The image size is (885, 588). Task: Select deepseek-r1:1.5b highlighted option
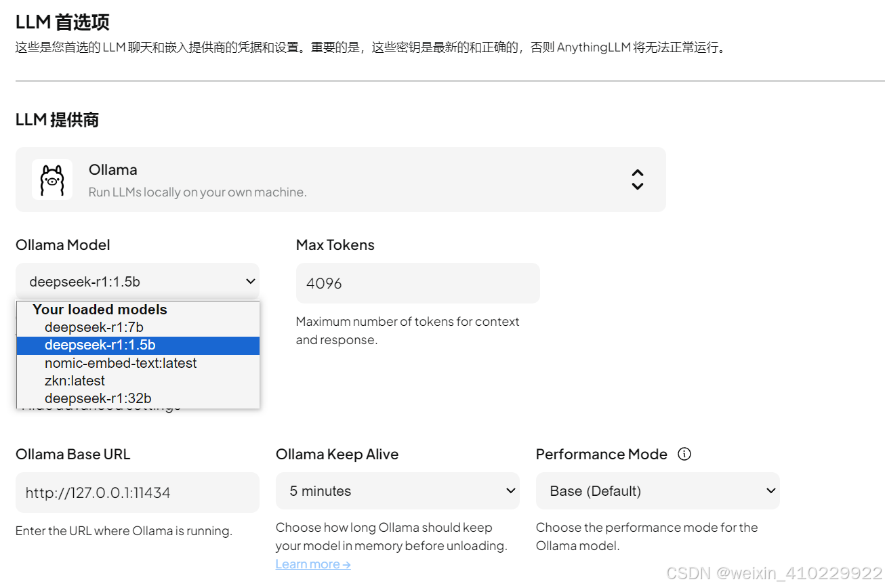click(x=138, y=345)
